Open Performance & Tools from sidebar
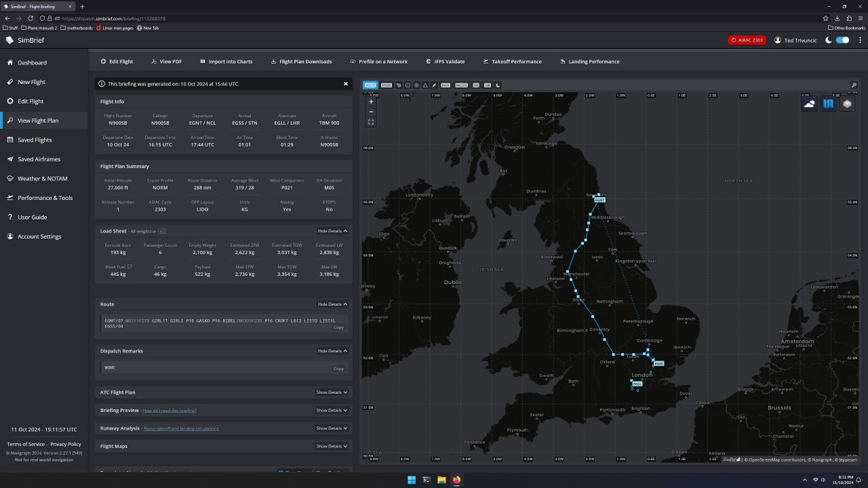This screenshot has width=868, height=488. pos(44,198)
